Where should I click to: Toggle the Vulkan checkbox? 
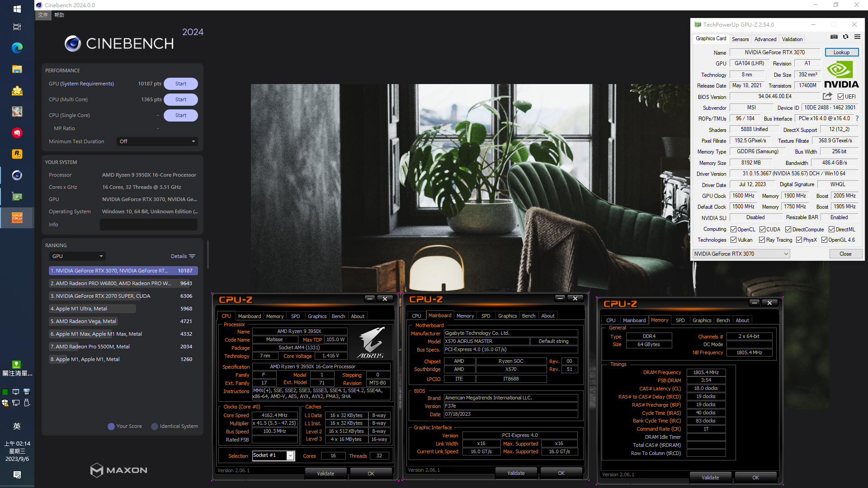(733, 240)
